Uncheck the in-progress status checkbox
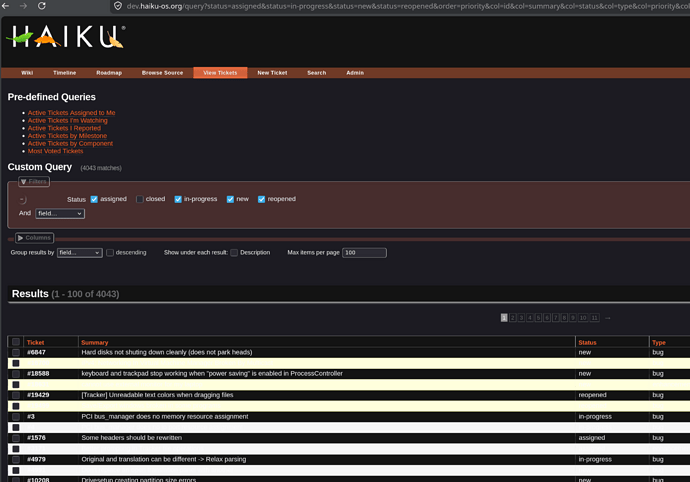The height and width of the screenshot is (482, 690). point(178,199)
